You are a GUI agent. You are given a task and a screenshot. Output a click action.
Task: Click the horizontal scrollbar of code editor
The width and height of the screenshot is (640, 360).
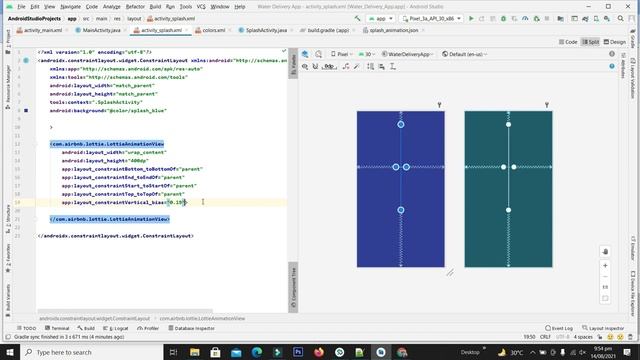(125, 311)
